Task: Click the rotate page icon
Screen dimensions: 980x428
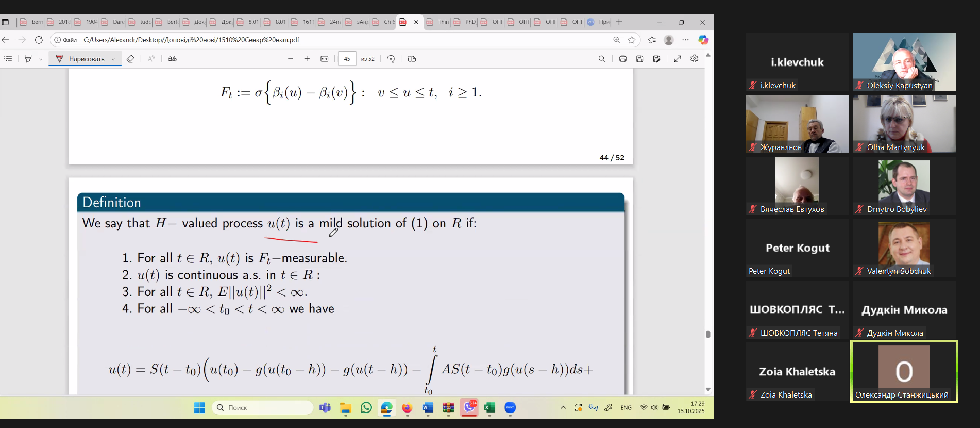Action: click(x=391, y=59)
